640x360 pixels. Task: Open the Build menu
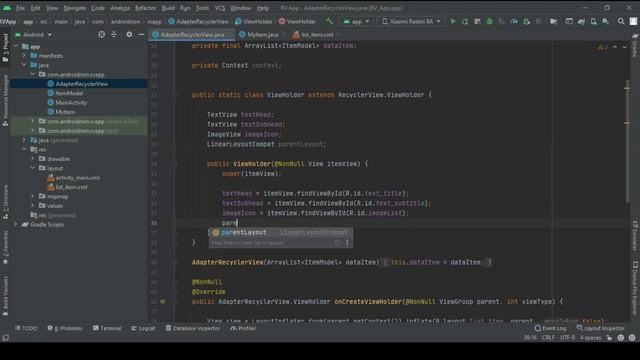(168, 8)
